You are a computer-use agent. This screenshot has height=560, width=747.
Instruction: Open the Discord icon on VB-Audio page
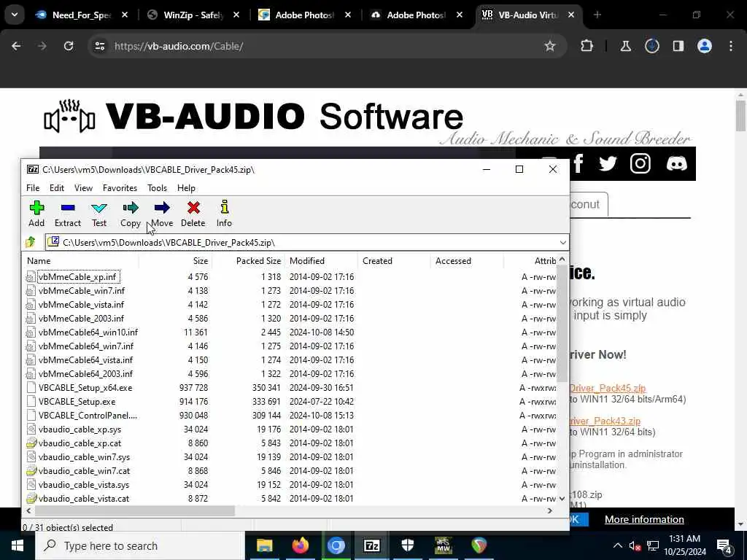(x=676, y=164)
